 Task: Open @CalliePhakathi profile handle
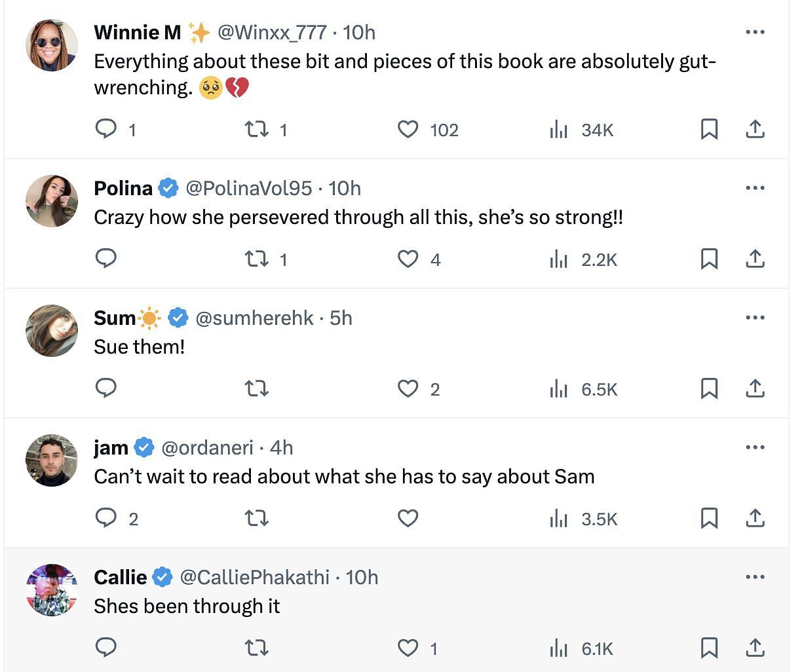pyautogui.click(x=254, y=577)
